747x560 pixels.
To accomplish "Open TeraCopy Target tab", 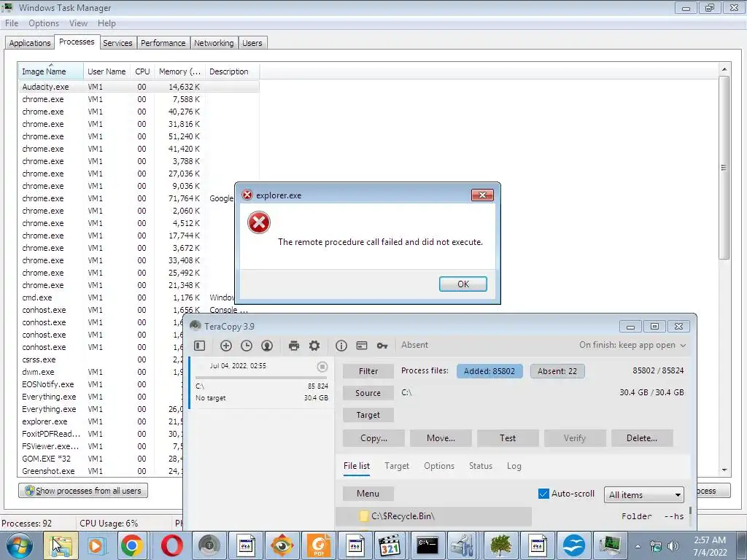I will click(397, 466).
